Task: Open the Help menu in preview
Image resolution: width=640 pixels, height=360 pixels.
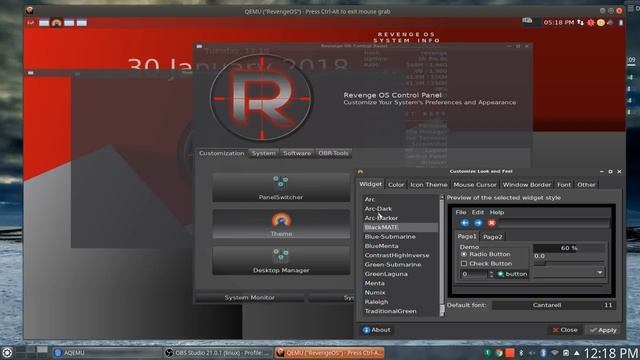Action: (x=497, y=212)
